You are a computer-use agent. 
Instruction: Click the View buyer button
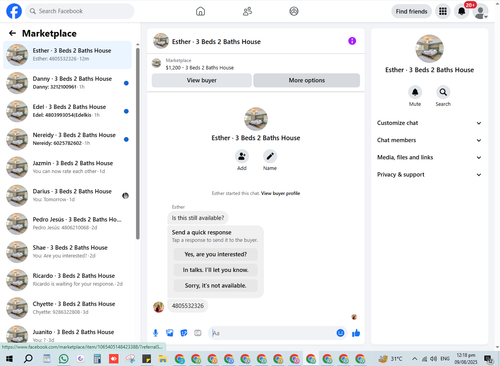[x=202, y=80]
